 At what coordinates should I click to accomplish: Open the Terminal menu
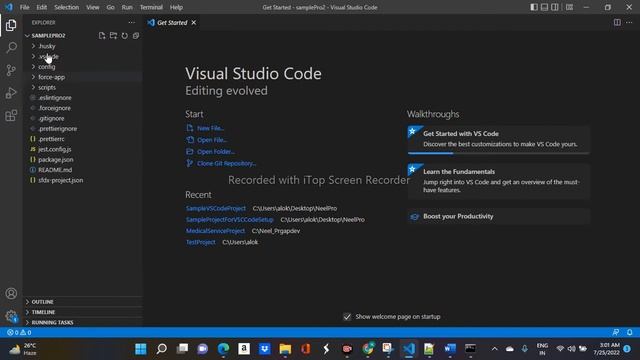(x=151, y=7)
